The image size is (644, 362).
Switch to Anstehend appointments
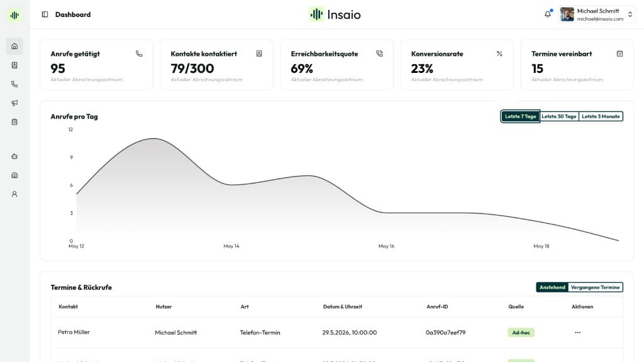pos(552,287)
